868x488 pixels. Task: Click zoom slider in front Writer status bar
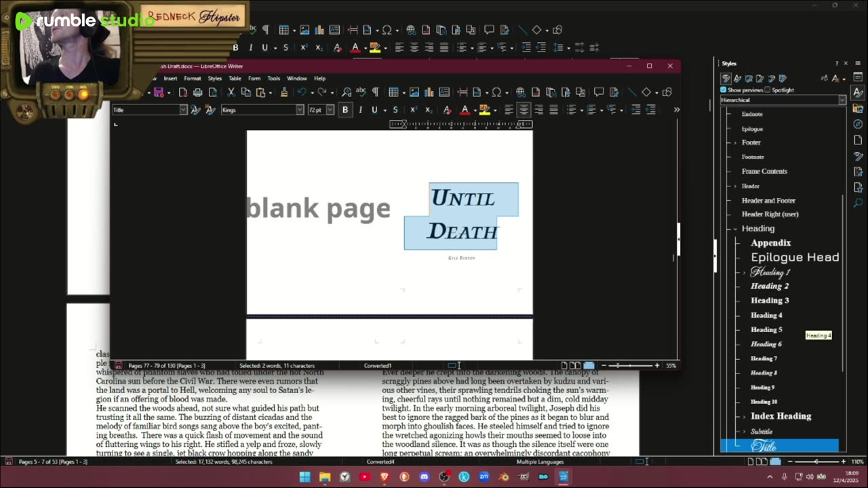coord(630,366)
